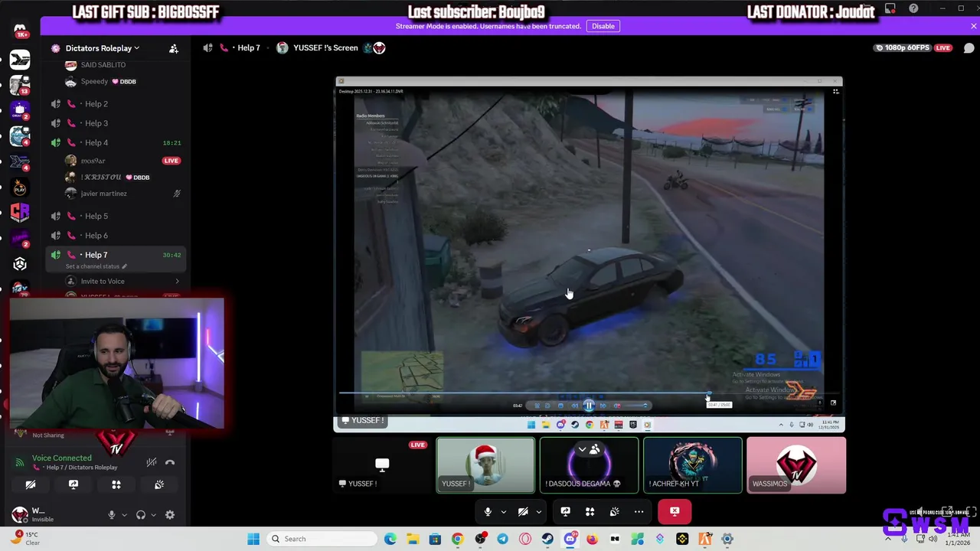Image resolution: width=980 pixels, height=551 pixels.
Task: Show the chat bubble icon at top right
Action: [x=969, y=48]
